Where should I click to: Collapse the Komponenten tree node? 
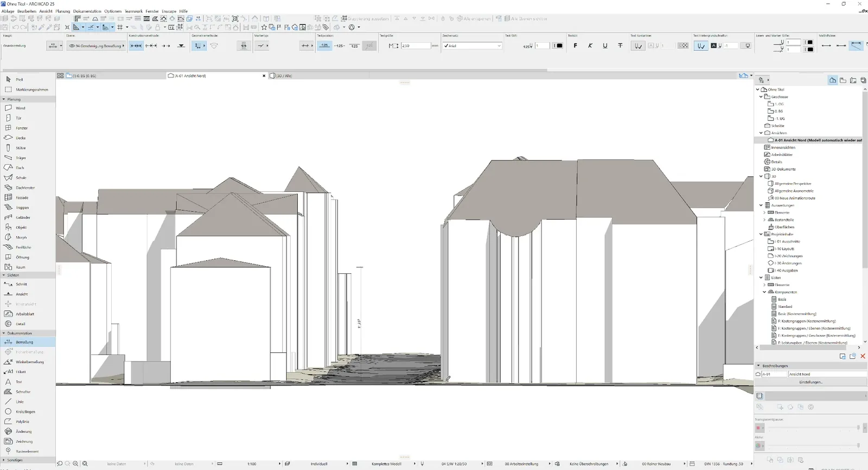[764, 292]
